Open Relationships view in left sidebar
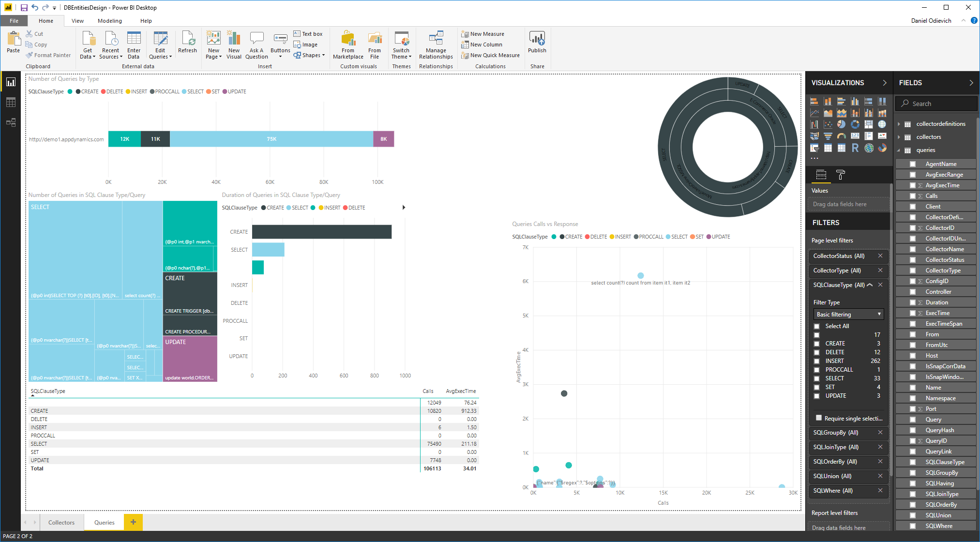Viewport: 980px width, 542px height. pos(11,122)
